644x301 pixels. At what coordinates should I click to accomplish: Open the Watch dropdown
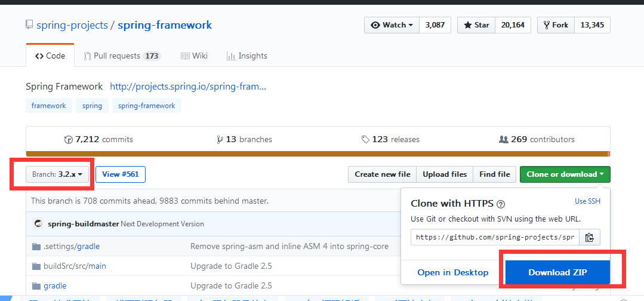click(392, 25)
